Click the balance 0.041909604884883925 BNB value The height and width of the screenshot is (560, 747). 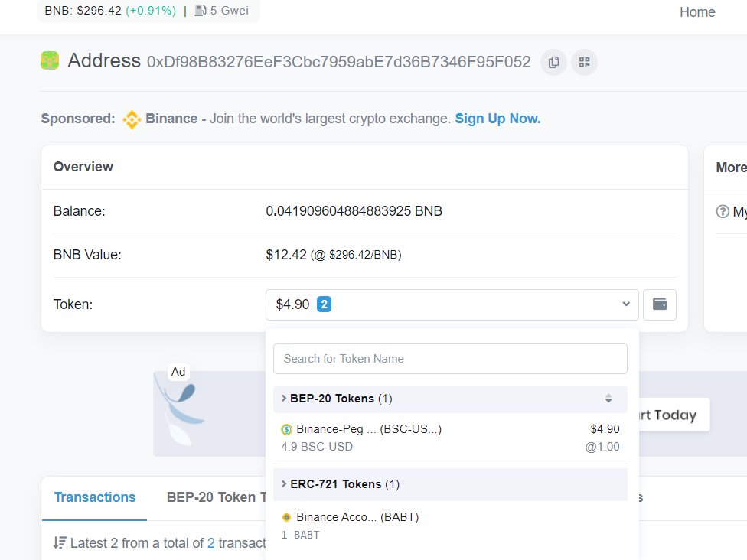click(x=354, y=211)
